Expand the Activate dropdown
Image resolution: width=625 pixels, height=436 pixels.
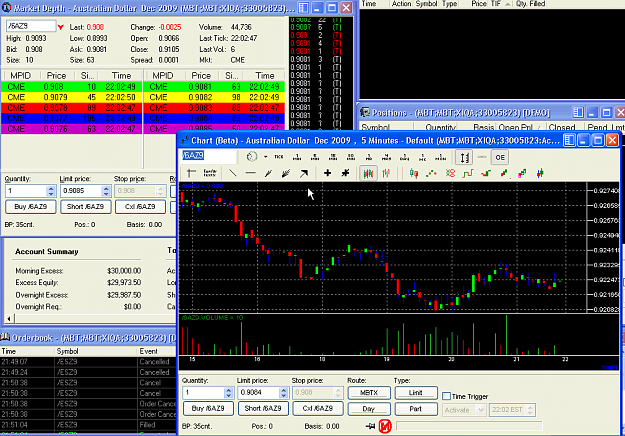[x=480, y=410]
